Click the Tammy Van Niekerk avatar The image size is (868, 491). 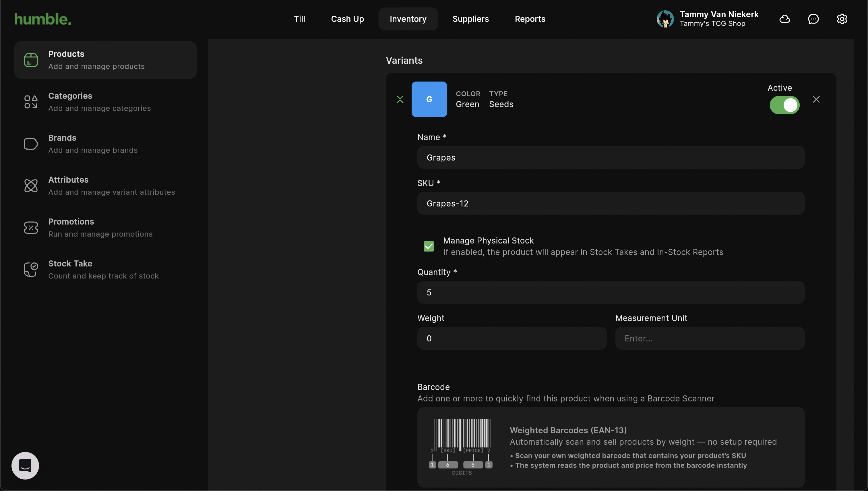665,19
